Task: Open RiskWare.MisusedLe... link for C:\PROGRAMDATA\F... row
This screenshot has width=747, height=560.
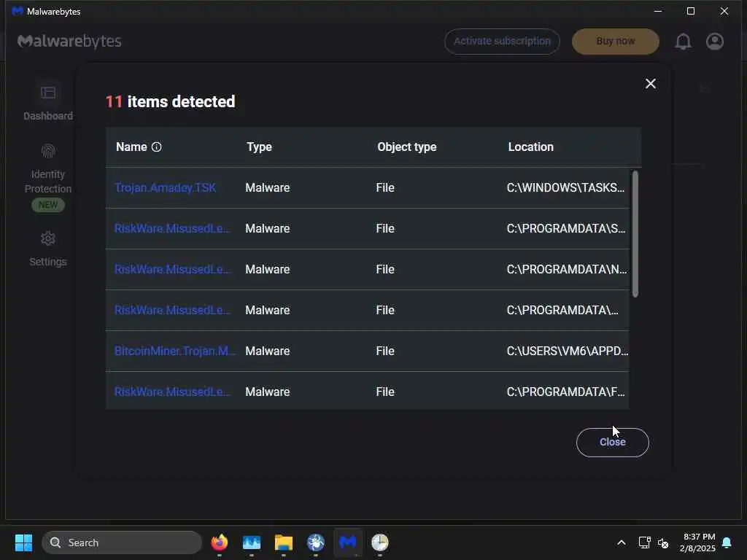Action: pos(172,392)
